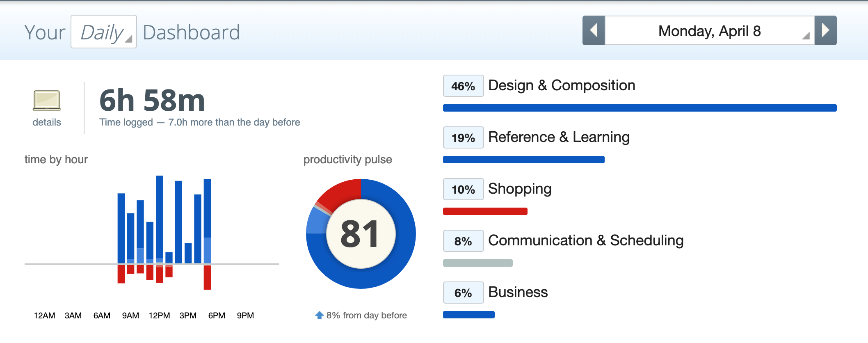Click the tallest bar near 12PM

tap(160, 220)
